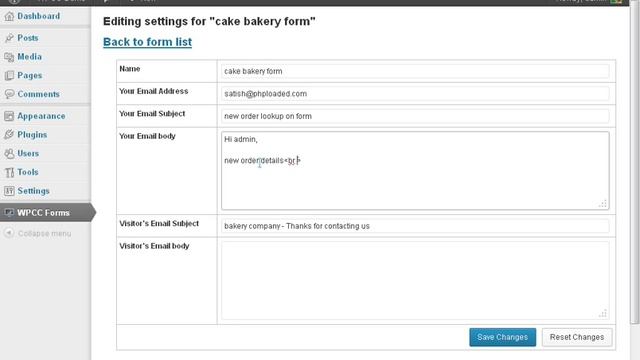640x360 pixels.
Task: Click the page vertical scrollbar
Action: [x=635, y=163]
